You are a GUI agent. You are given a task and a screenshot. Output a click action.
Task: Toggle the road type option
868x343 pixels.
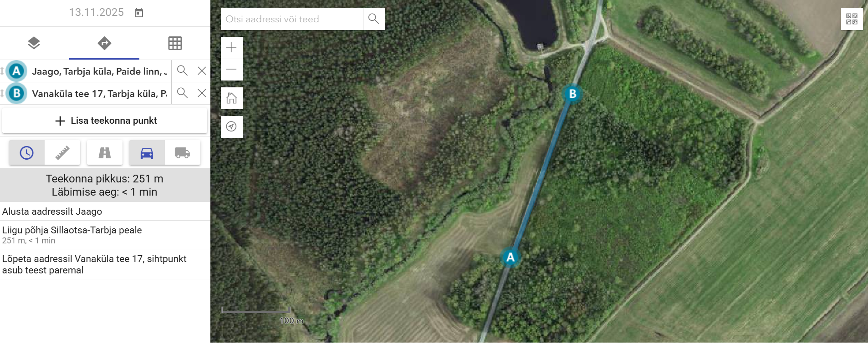pos(105,153)
